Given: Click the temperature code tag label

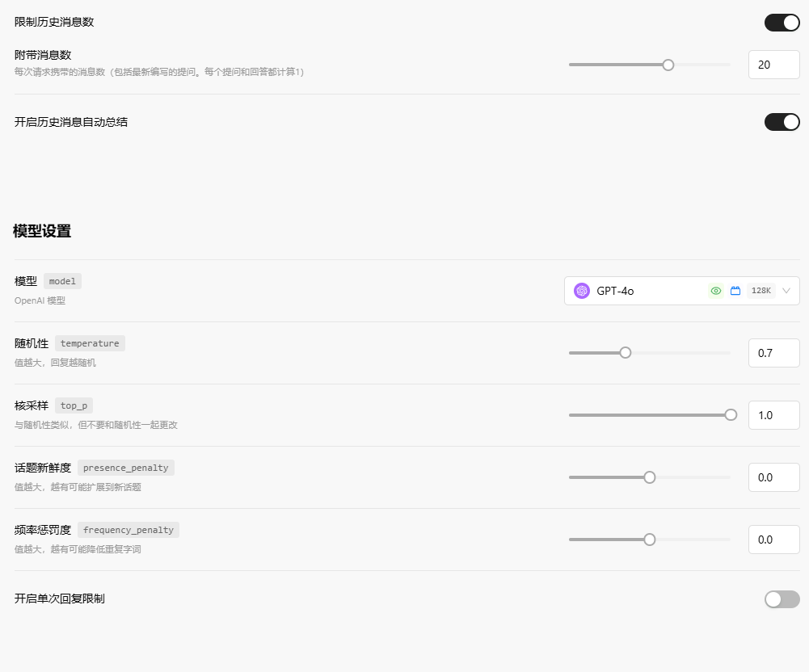Looking at the screenshot, I should coord(90,343).
